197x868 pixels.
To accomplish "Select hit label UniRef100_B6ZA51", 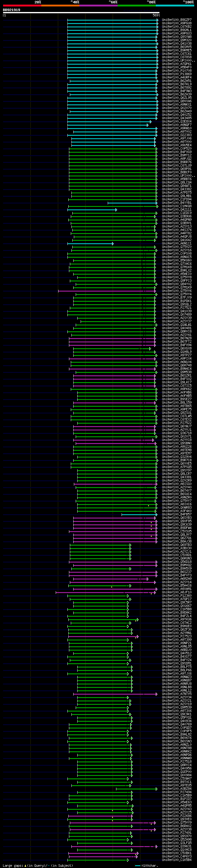I will coord(177,81).
